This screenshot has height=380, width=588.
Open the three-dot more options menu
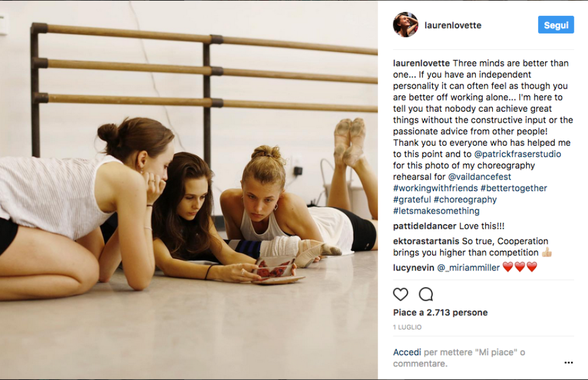[x=569, y=362]
